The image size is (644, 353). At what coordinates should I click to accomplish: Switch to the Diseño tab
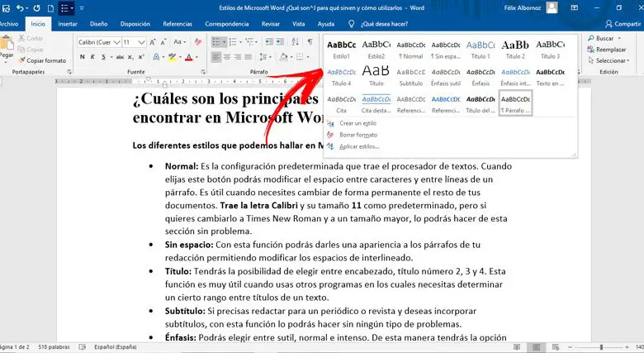click(x=98, y=24)
